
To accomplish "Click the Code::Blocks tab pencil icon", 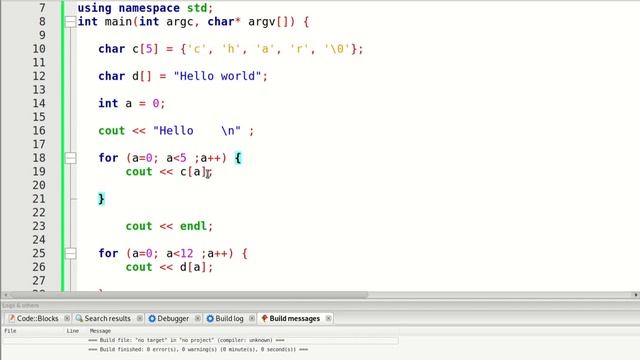I will 11,318.
